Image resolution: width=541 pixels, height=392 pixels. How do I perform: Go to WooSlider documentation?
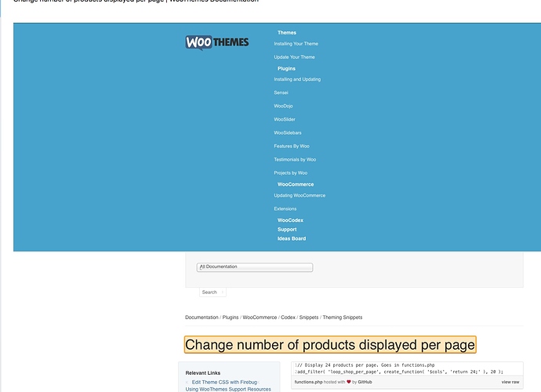click(x=285, y=120)
